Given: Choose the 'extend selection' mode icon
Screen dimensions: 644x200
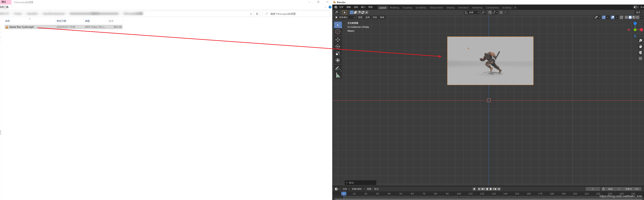Looking at the screenshot, I should pyautogui.click(x=355, y=12).
